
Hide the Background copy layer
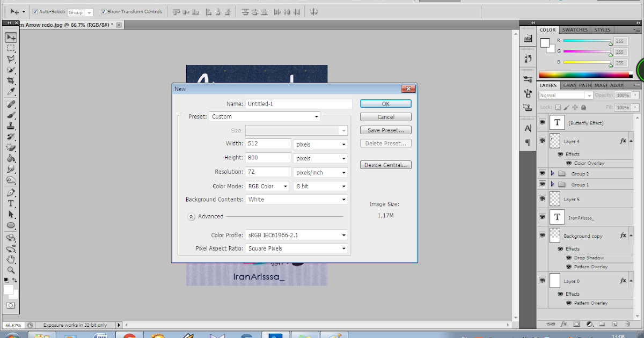[543, 236]
